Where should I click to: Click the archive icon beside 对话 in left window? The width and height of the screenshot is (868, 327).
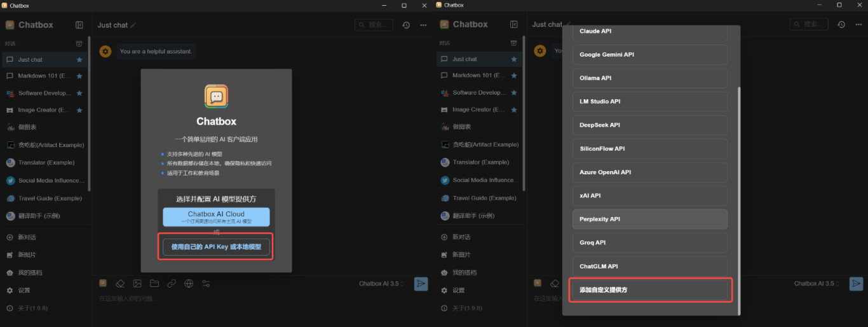(79, 44)
